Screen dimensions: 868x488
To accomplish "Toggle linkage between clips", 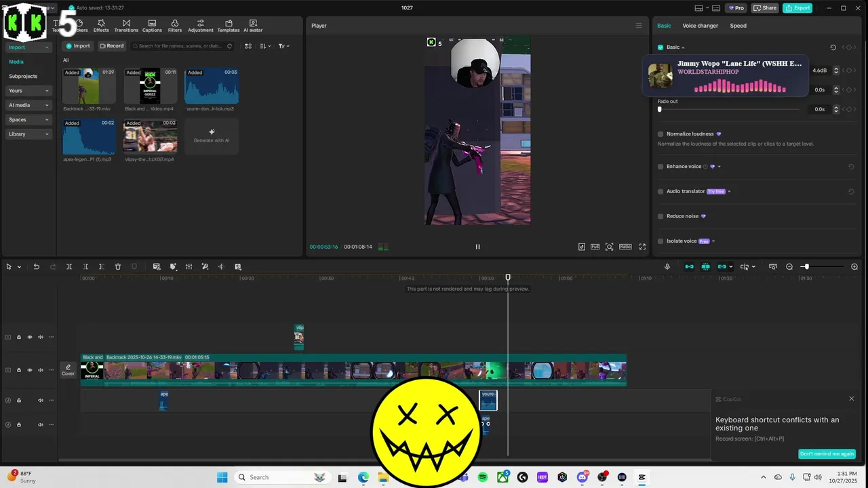I will (722, 266).
